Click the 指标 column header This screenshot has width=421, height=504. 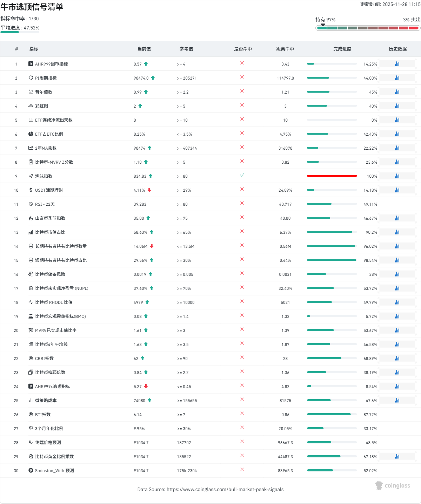point(34,49)
